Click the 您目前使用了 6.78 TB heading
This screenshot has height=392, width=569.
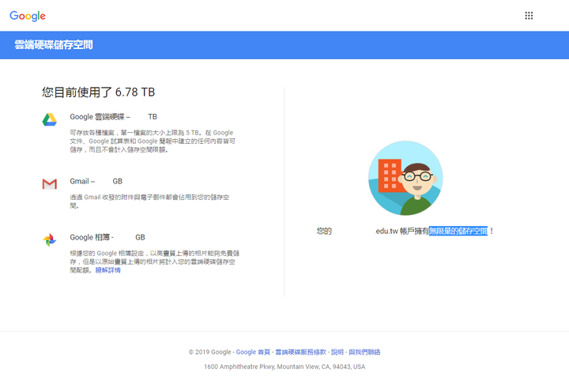(x=98, y=92)
